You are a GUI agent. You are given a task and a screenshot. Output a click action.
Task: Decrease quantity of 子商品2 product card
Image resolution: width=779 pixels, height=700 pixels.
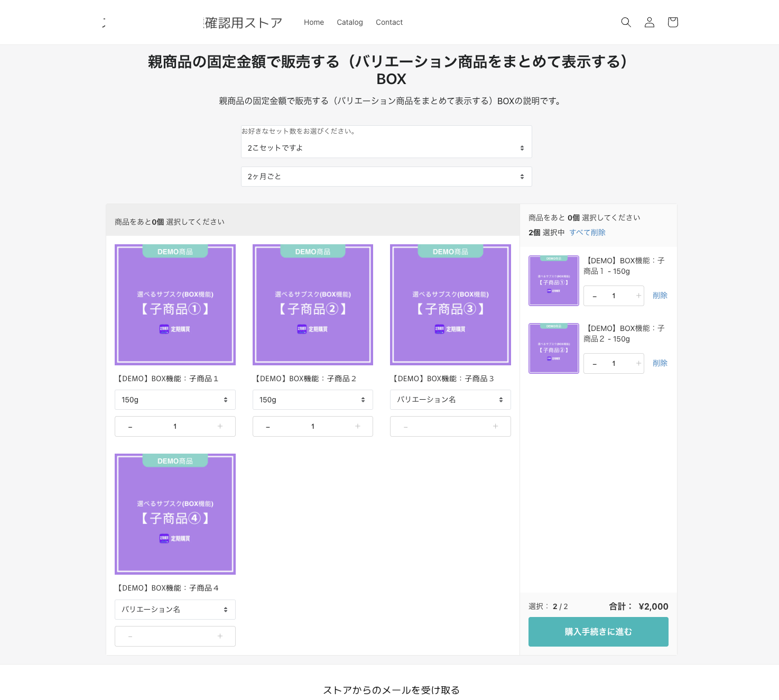[268, 426]
